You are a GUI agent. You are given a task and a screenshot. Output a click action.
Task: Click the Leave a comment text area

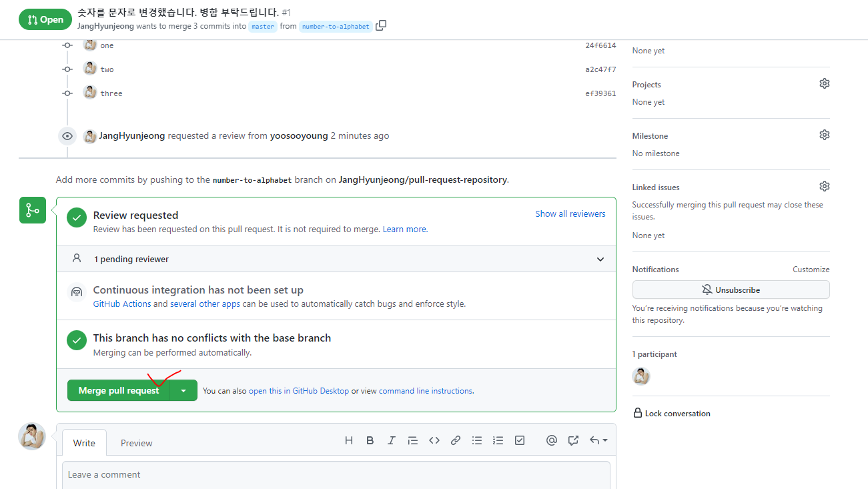pyautogui.click(x=336, y=475)
